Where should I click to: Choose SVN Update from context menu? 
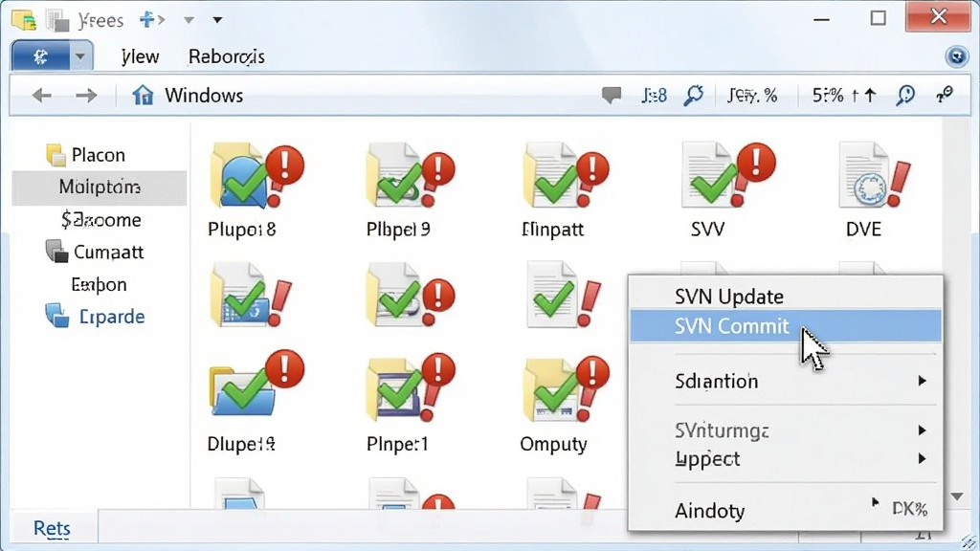(786, 297)
